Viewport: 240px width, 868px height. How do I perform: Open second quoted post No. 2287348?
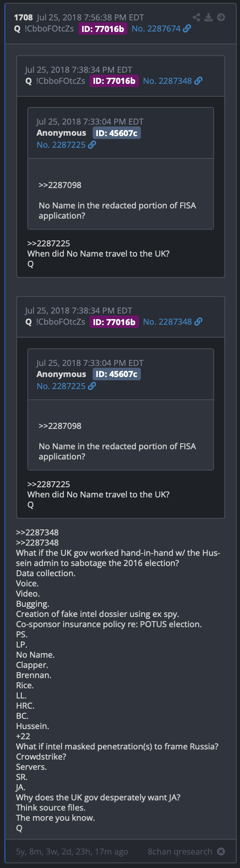point(167,322)
